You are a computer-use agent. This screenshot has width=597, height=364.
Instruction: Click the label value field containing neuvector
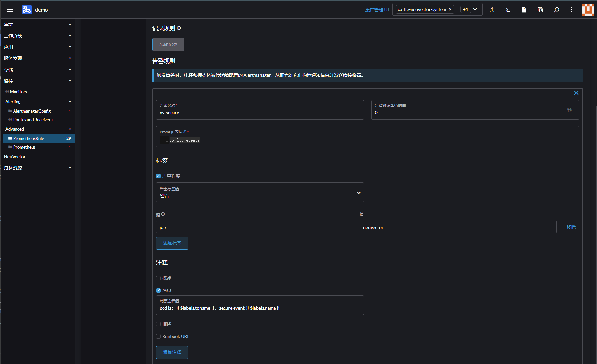[458, 227]
